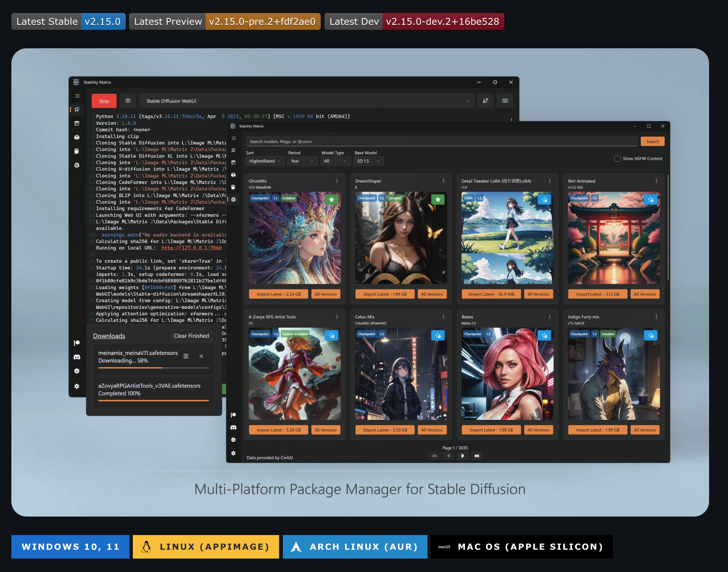Click the cube icon in model browser sidebar
Viewport: 728px width, 572px height.
click(x=234, y=175)
